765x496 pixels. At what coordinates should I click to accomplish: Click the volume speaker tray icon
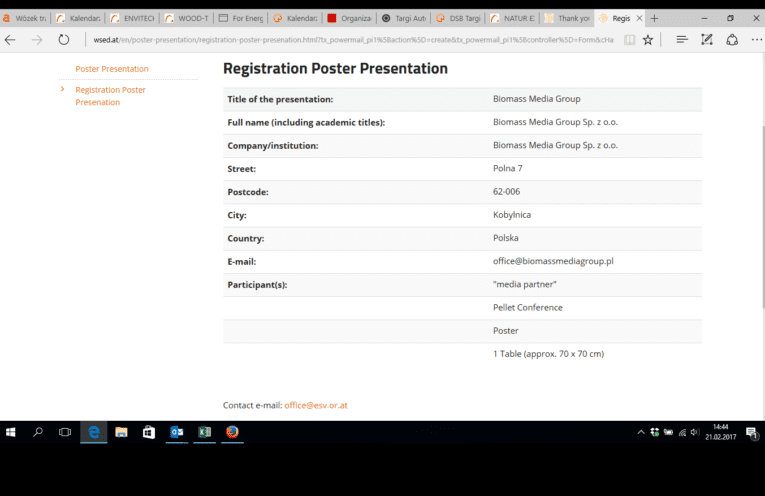pyautogui.click(x=695, y=432)
